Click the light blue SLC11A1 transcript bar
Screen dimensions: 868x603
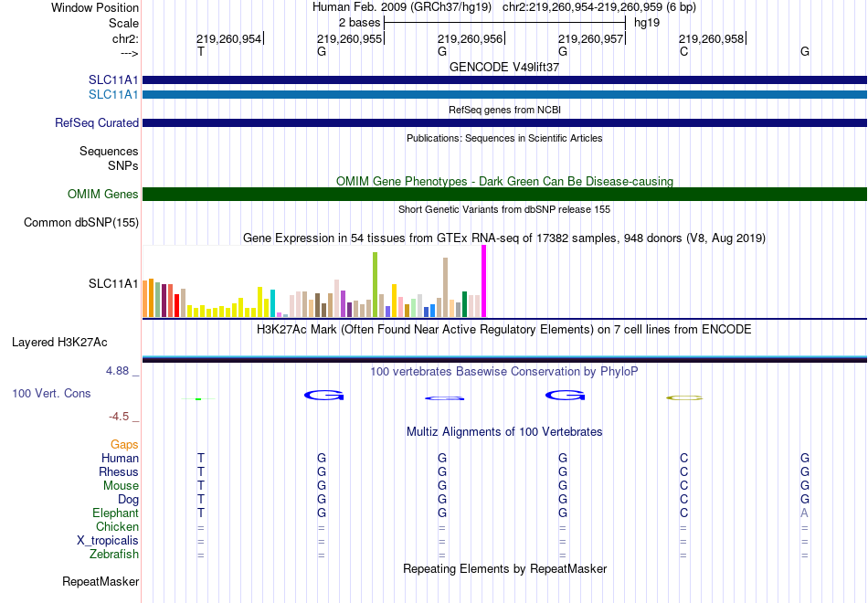pyautogui.click(x=504, y=95)
